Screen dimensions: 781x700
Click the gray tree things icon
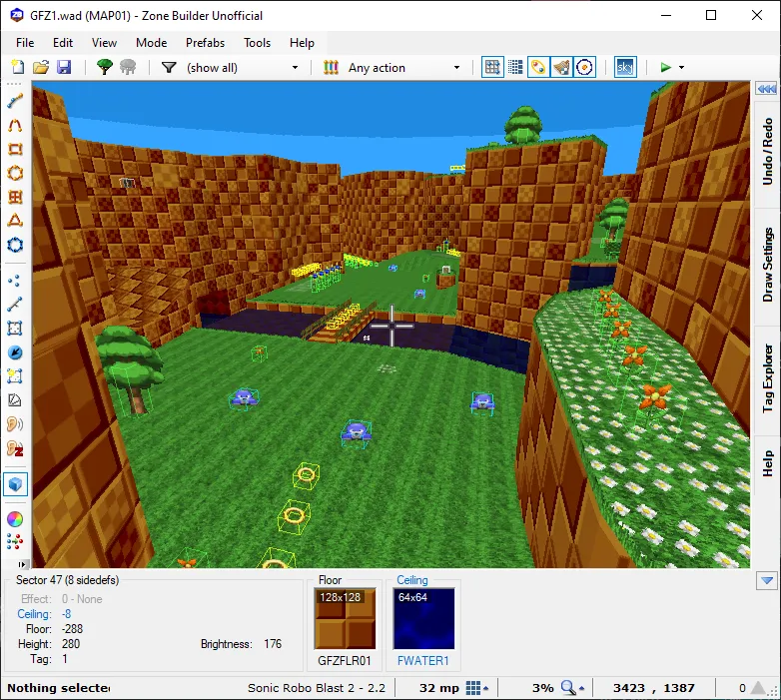coord(128,67)
